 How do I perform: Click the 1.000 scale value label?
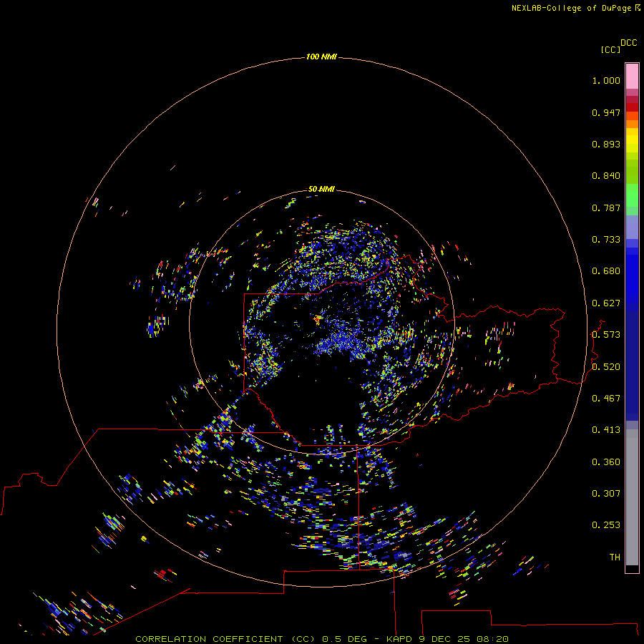pos(606,81)
